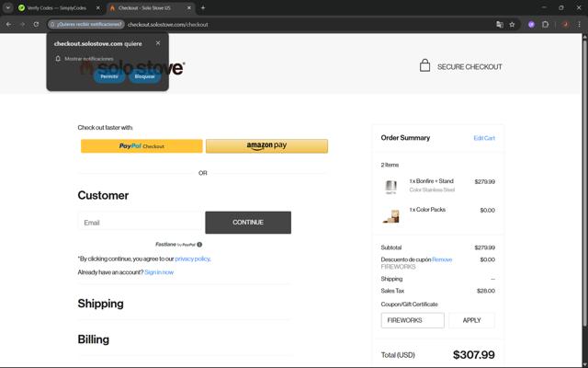Open the Chrome profile avatar

(x=566, y=25)
